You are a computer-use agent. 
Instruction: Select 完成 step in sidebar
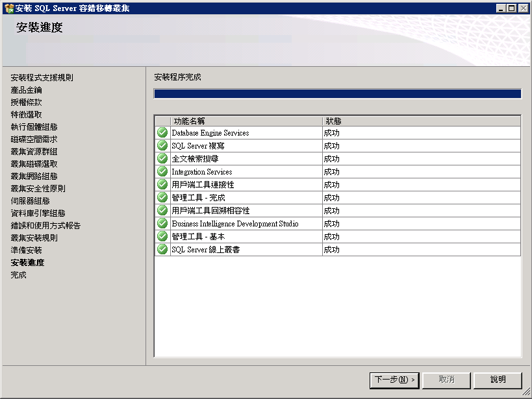click(x=18, y=275)
